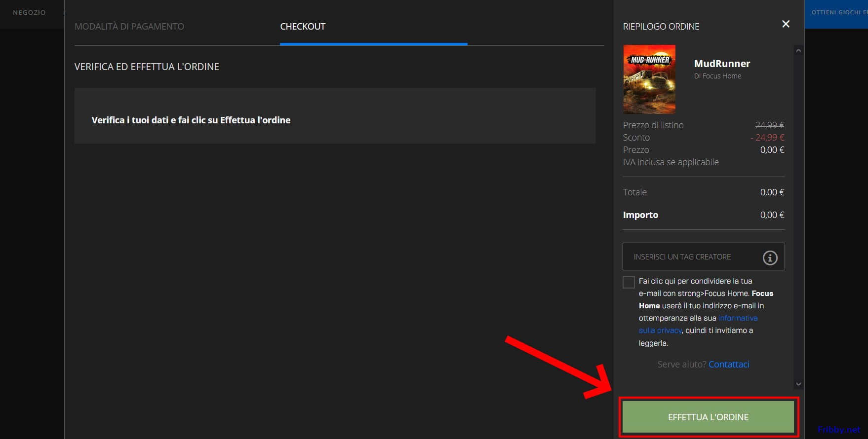This screenshot has height=439, width=868.
Task: Click the Ottieni Giochi Epic button
Action: click(x=837, y=13)
